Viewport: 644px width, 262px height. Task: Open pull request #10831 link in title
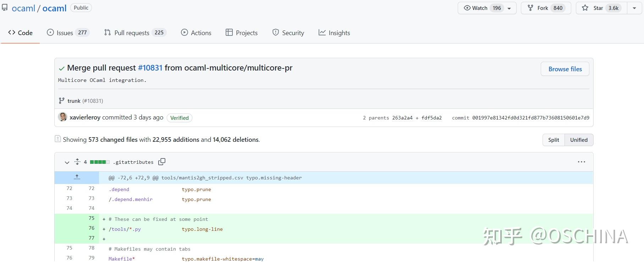click(150, 68)
